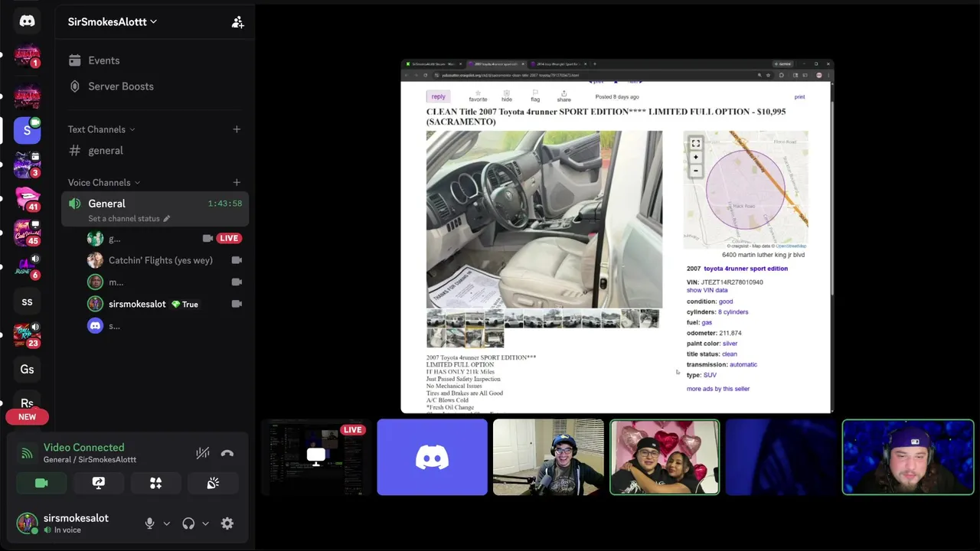Jump to NEW unread servers pill
The width and height of the screenshot is (980, 551).
click(x=27, y=417)
